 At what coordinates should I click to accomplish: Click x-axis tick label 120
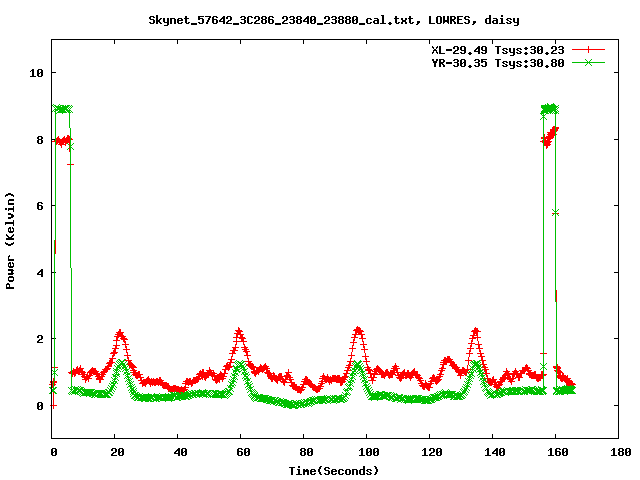432,452
